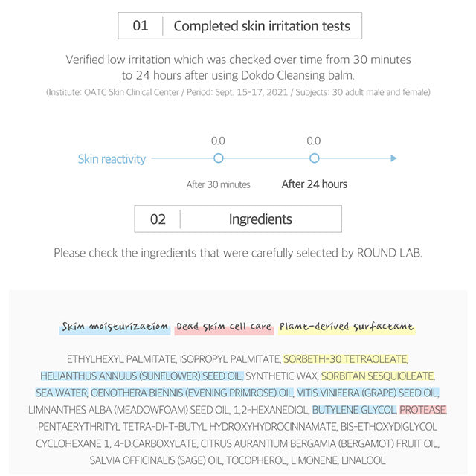Click the "After 24 hours" label

click(x=314, y=184)
